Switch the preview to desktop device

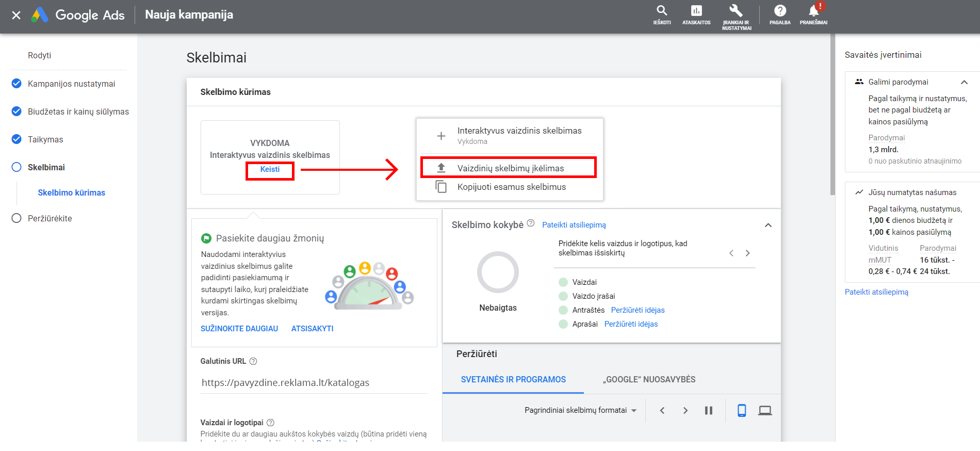tap(765, 410)
